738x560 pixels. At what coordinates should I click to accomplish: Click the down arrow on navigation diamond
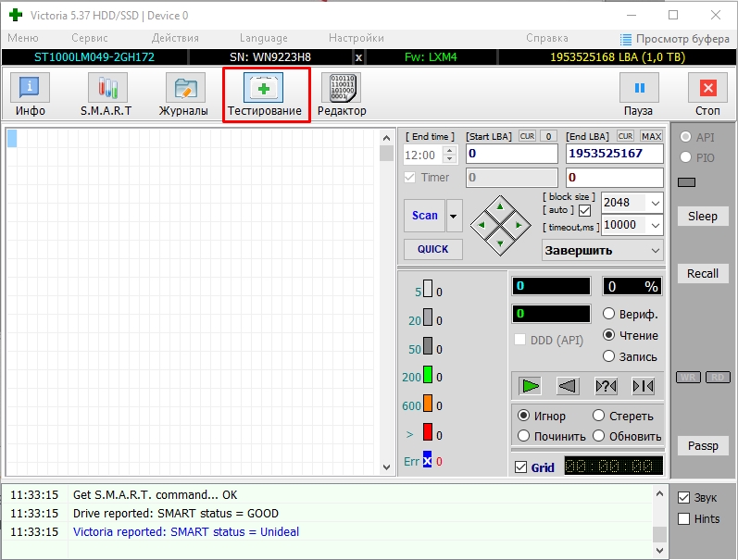pyautogui.click(x=500, y=243)
